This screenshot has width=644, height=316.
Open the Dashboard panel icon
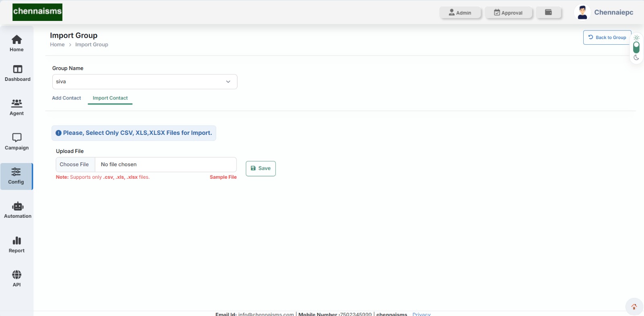[17, 69]
